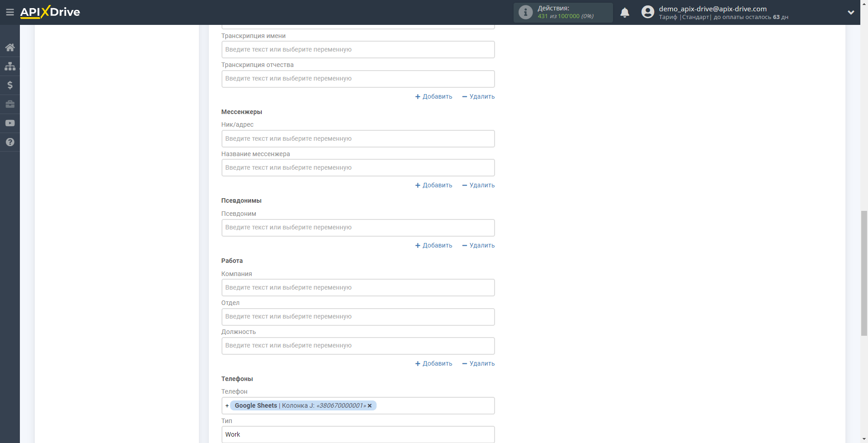This screenshot has width=868, height=443.
Task: Click Удалить under the Должность field
Action: click(478, 363)
